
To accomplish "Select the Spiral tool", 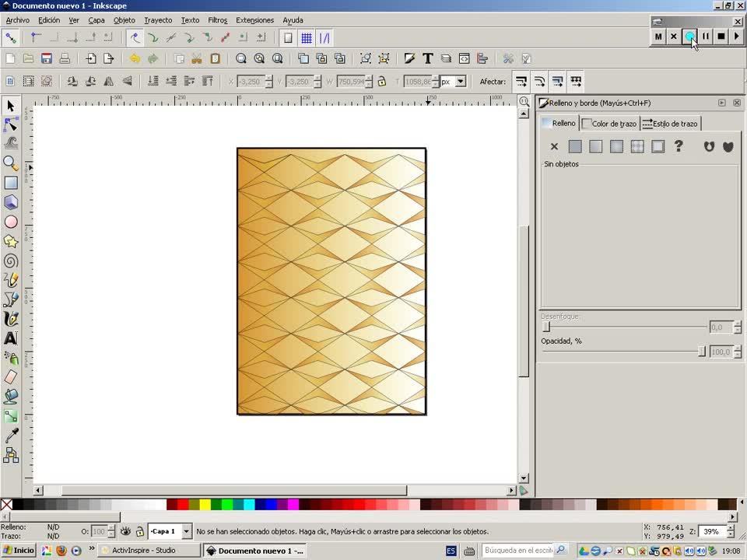I will (11, 261).
